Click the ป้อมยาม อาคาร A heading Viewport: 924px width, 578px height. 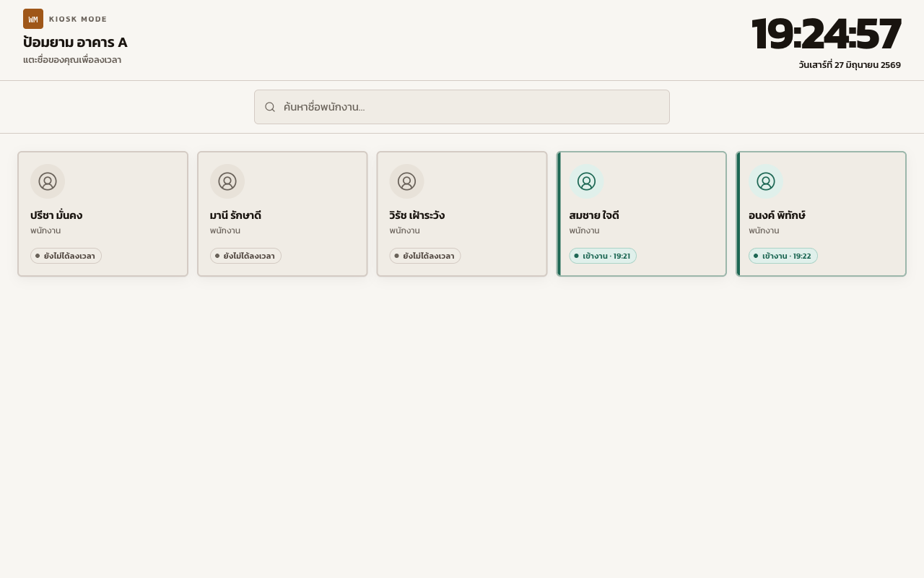75,42
